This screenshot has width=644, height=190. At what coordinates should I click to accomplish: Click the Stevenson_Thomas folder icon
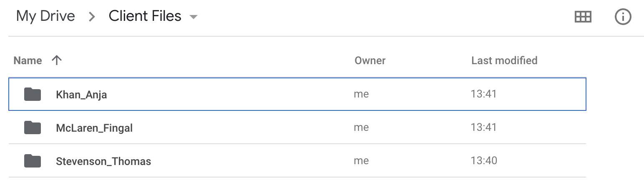point(33,161)
